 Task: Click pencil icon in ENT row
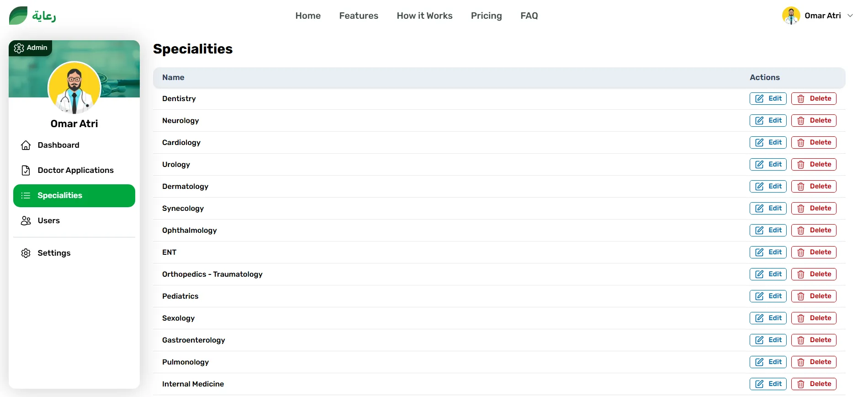click(x=759, y=252)
